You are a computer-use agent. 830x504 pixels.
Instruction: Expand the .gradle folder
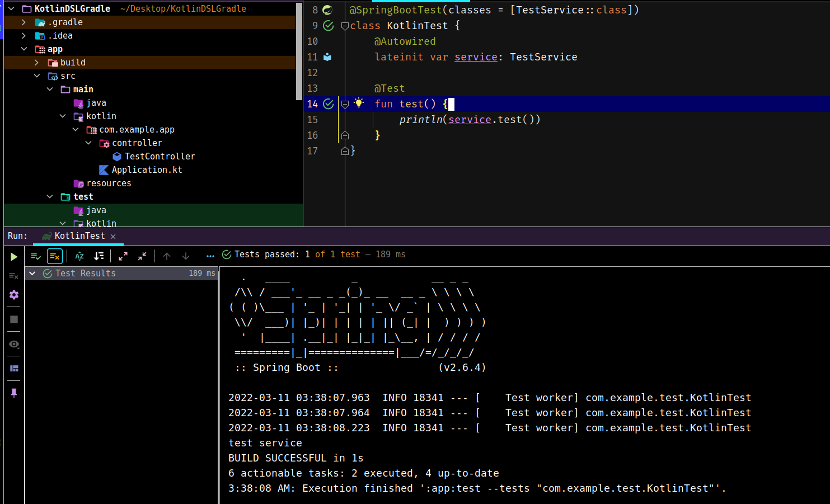[x=24, y=22]
